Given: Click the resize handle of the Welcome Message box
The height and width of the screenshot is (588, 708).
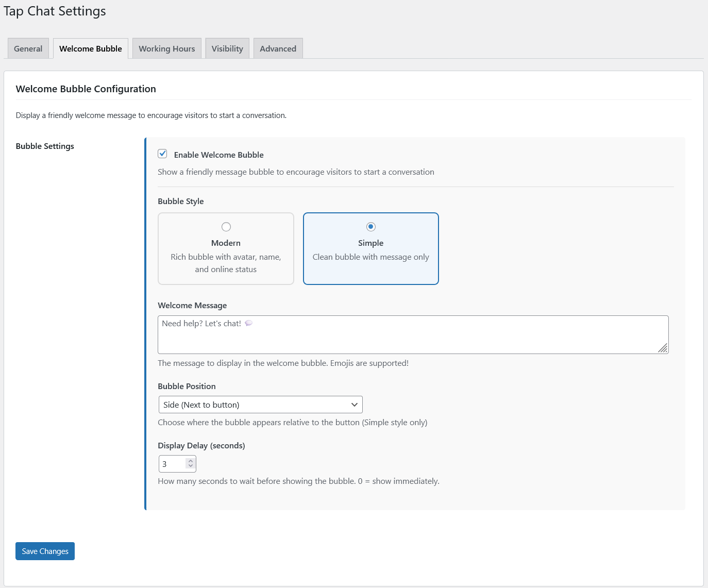Looking at the screenshot, I should coord(663,348).
